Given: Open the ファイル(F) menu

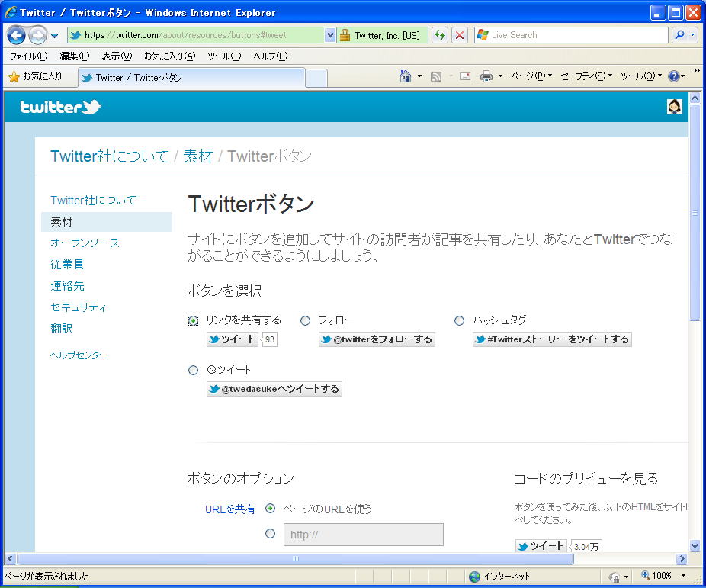Looking at the screenshot, I should pyautogui.click(x=28, y=56).
